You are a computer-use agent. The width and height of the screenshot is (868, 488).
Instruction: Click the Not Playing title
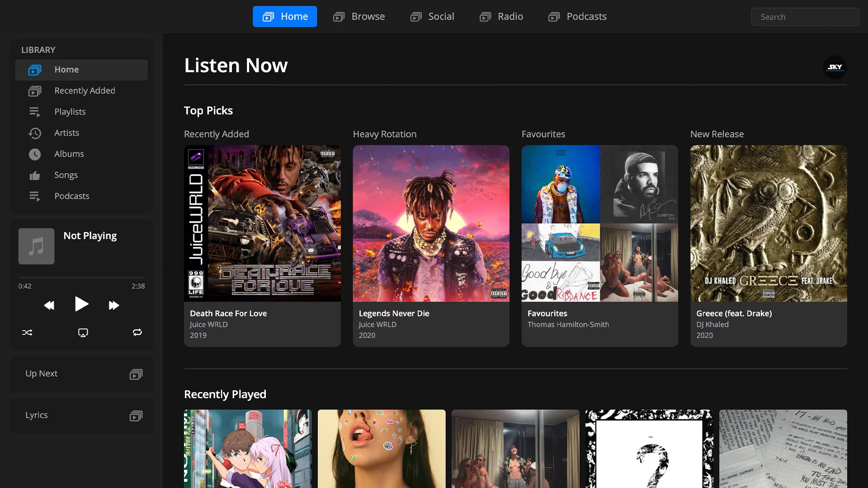pyautogui.click(x=90, y=236)
